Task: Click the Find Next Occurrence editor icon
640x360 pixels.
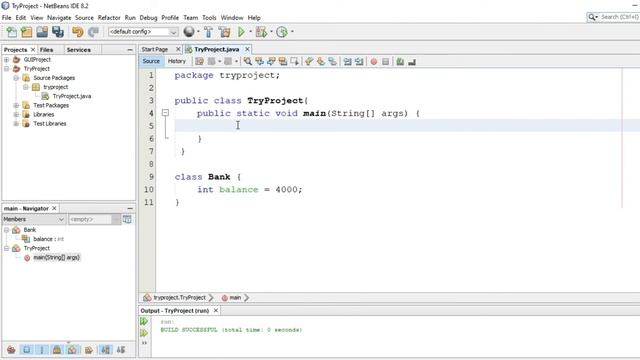Action: (271, 62)
